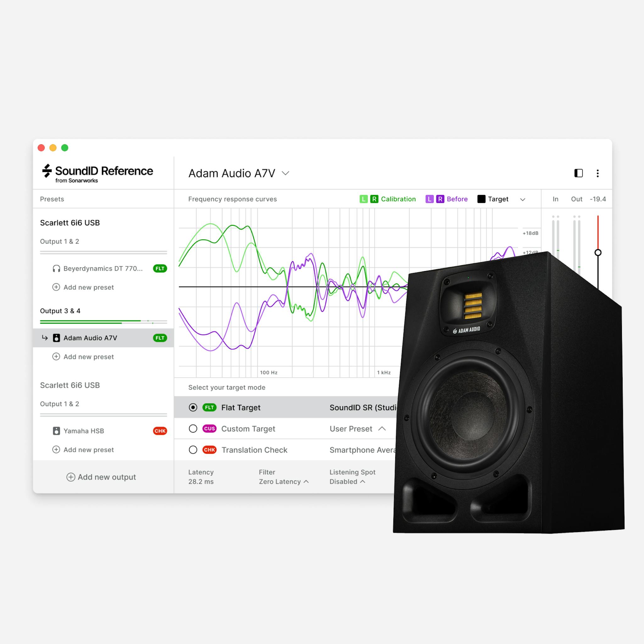Click the green FLT badge on Adam Audio A7V
The image size is (644, 644).
(x=160, y=338)
